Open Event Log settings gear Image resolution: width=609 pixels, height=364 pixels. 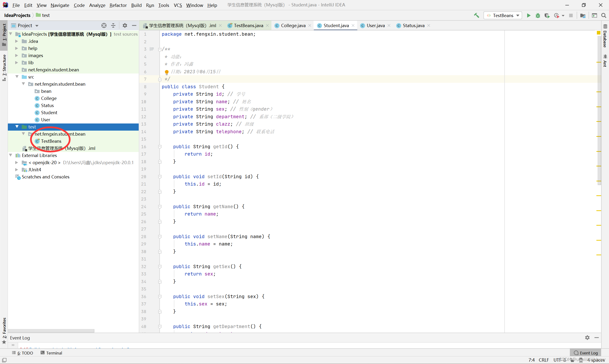point(587,338)
